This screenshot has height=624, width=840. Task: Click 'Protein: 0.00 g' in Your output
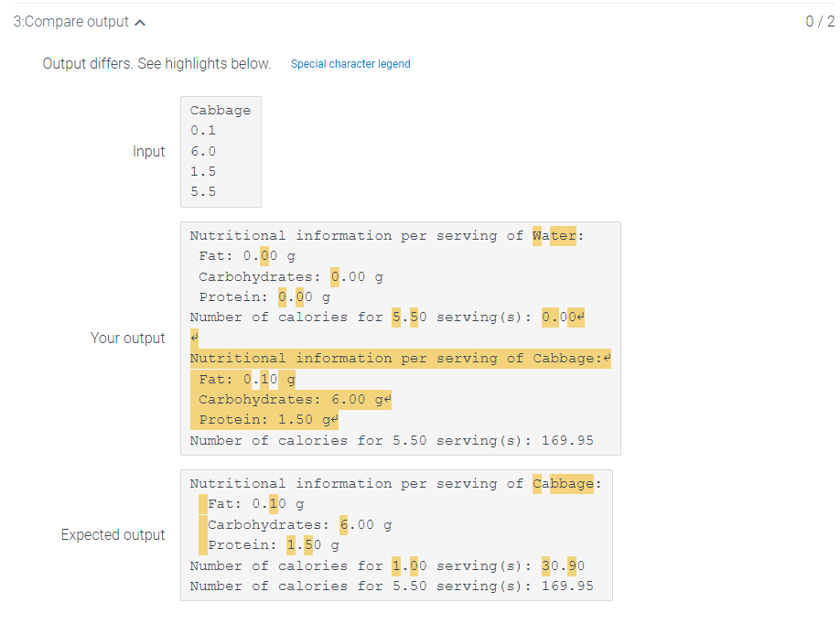coord(264,297)
